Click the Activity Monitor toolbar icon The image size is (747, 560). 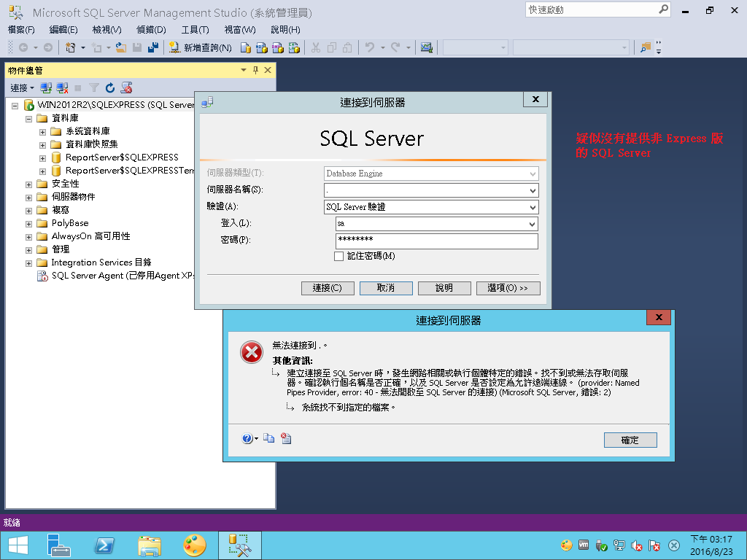[426, 47]
